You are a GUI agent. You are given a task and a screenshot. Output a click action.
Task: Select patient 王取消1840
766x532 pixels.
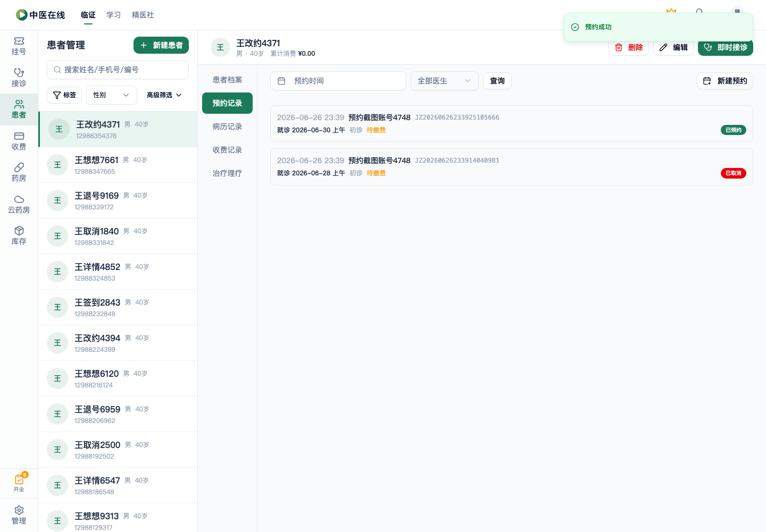pyautogui.click(x=118, y=236)
